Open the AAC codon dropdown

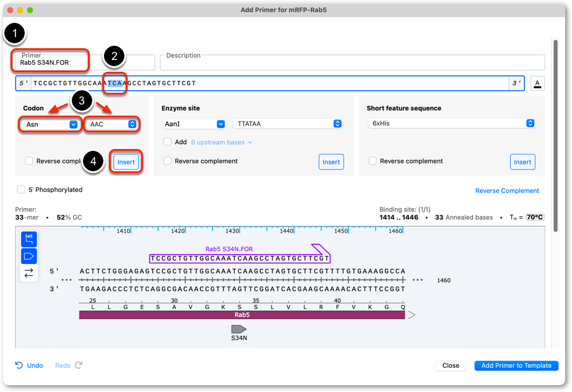(x=111, y=124)
